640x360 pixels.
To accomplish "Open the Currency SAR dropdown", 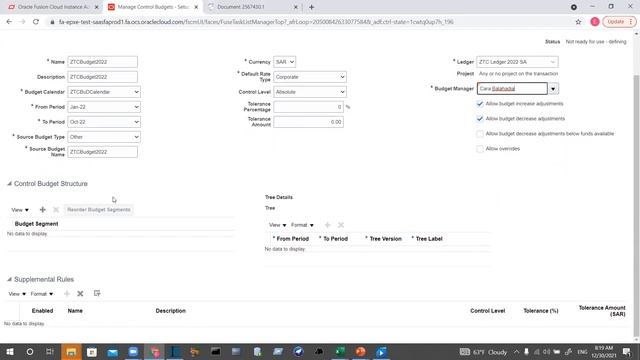I will point(284,62).
